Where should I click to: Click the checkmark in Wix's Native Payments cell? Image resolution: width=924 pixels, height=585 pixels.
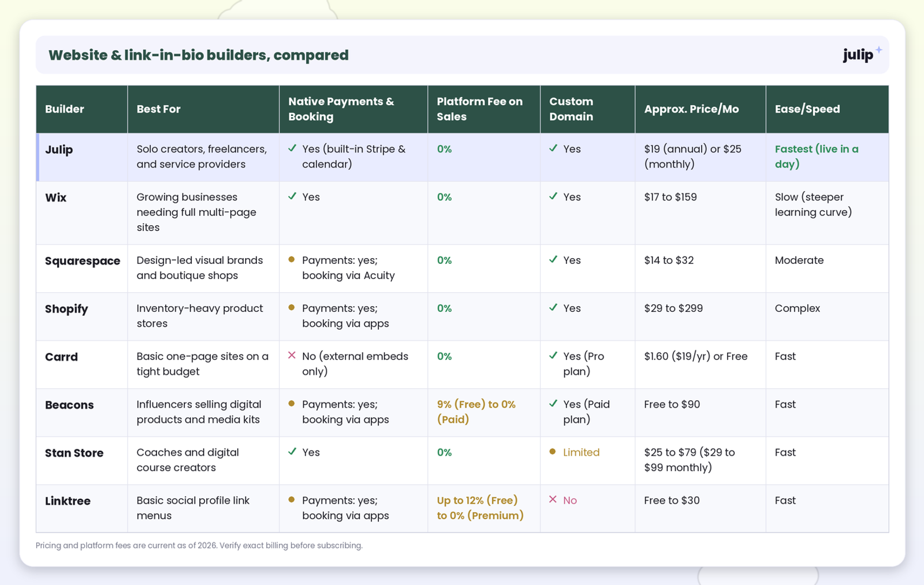coord(292,196)
